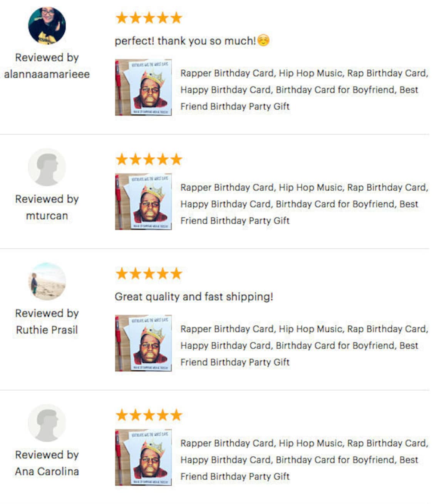
Task: Open alannaaamarieee's profile avatar
Action: tap(47, 25)
